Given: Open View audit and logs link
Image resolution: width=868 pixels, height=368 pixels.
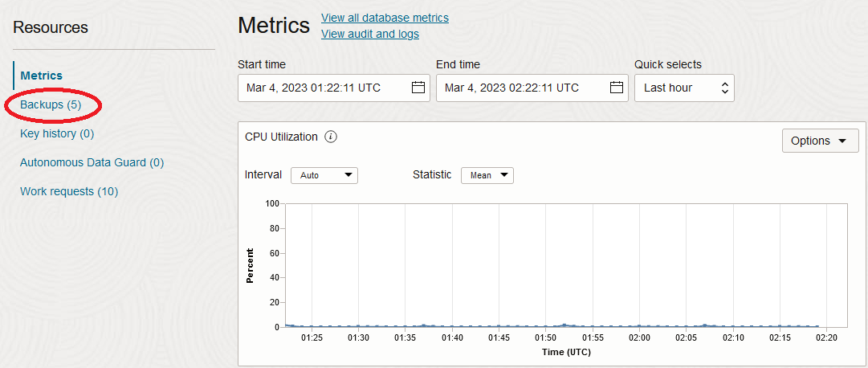Looking at the screenshot, I should point(369,34).
